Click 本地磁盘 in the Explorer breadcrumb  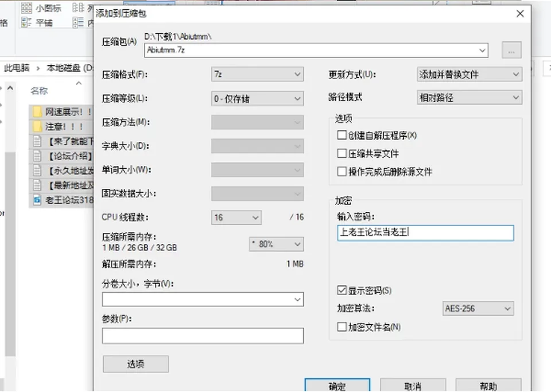click(x=64, y=68)
